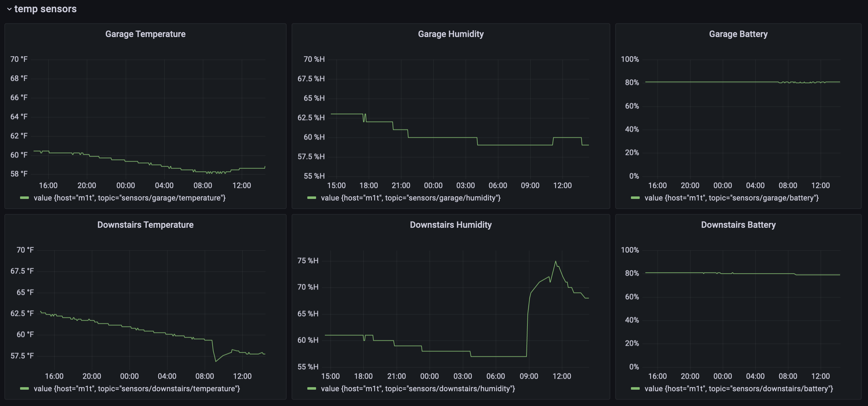Click garage battery legend color swatch

point(635,198)
